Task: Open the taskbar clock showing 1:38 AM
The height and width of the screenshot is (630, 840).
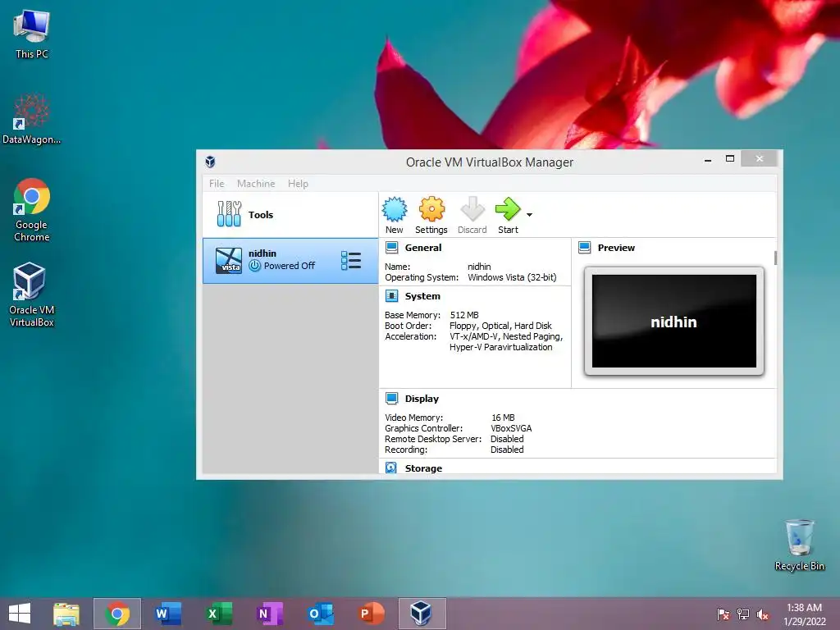Action: point(804,614)
